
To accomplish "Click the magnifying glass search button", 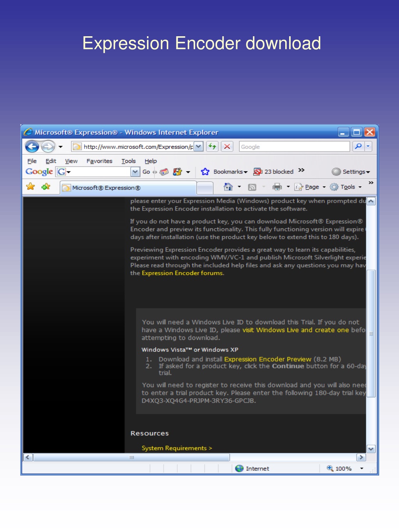I will pos(358,147).
